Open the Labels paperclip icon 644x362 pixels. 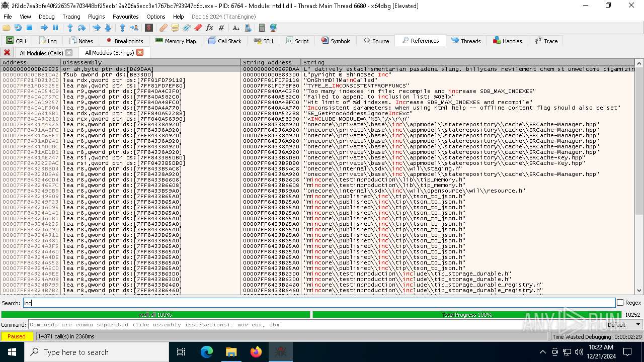(187, 28)
